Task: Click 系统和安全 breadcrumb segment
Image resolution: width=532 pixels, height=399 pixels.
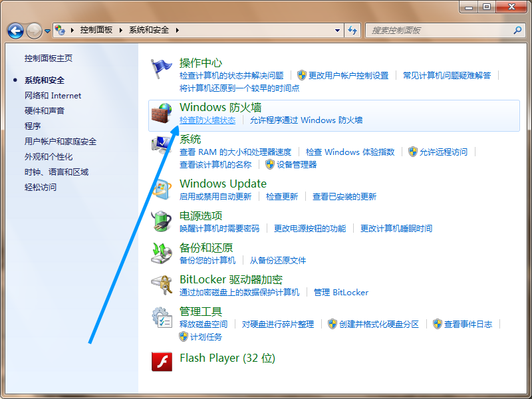Action: pos(149,30)
